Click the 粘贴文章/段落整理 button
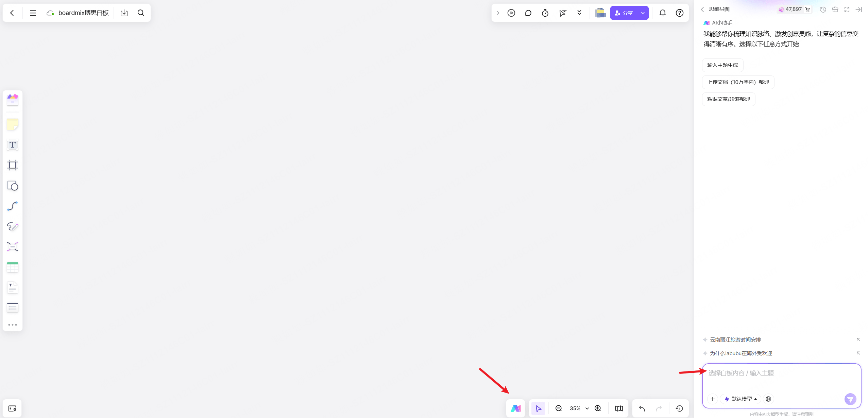Image resolution: width=868 pixels, height=418 pixels. tap(728, 99)
